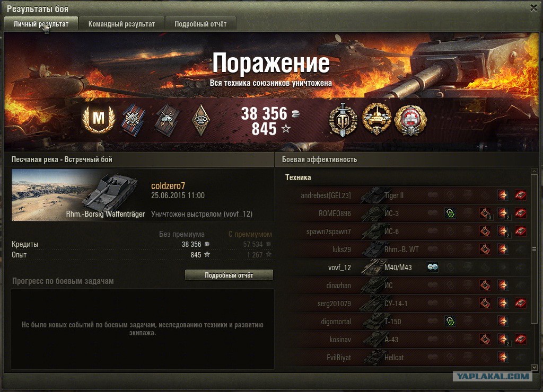The height and width of the screenshot is (392, 543).
Task: Click the diamond-shaped brass knuckles medal
Action: tap(200, 119)
